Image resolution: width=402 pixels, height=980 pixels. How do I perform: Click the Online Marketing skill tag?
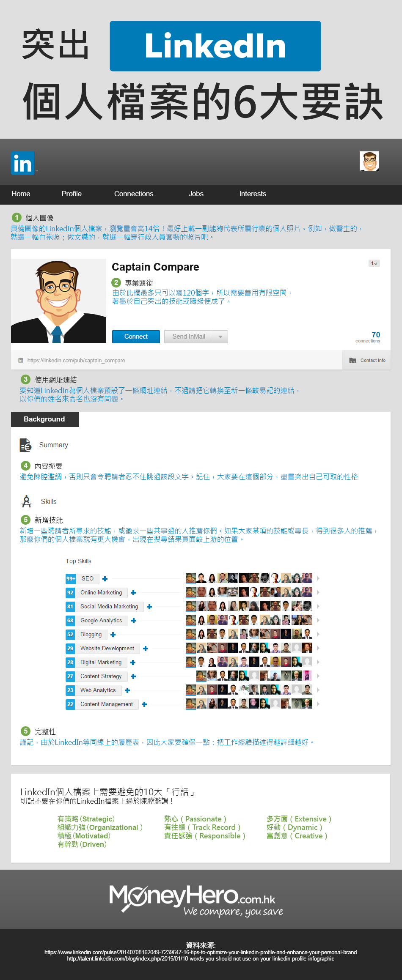click(101, 592)
